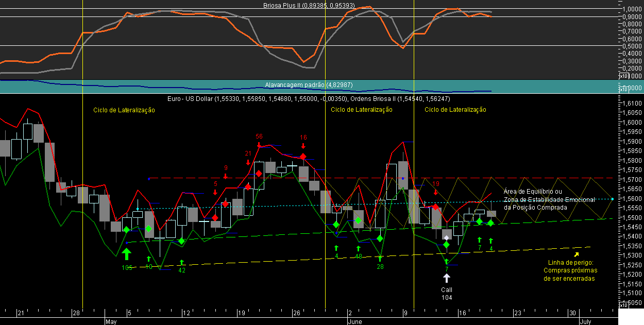Viewport: 644px width, 325px height.
Task: Click the 1,0000 indicator axis label
Action: 631,9
